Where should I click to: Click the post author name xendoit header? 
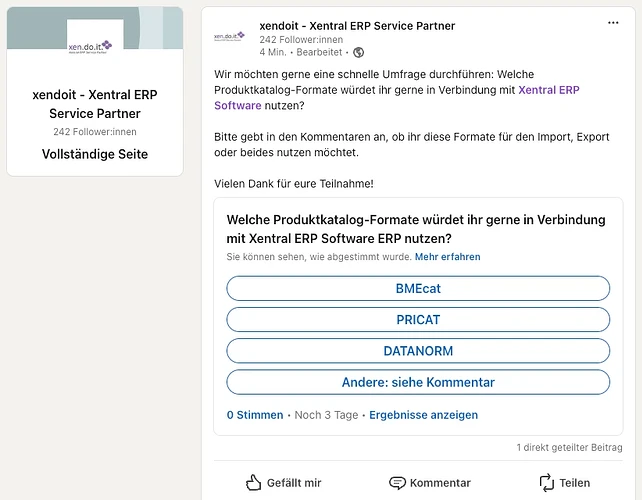(357, 26)
